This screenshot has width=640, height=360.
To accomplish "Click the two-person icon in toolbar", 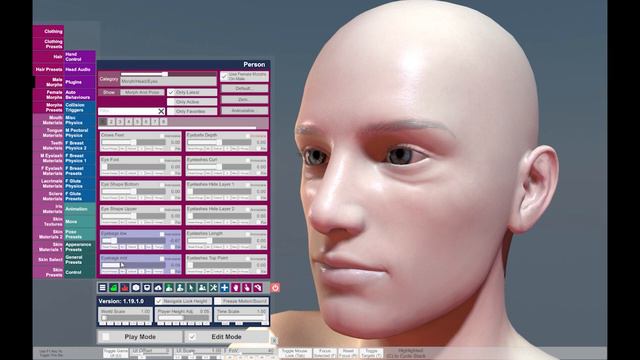I will 202,288.
